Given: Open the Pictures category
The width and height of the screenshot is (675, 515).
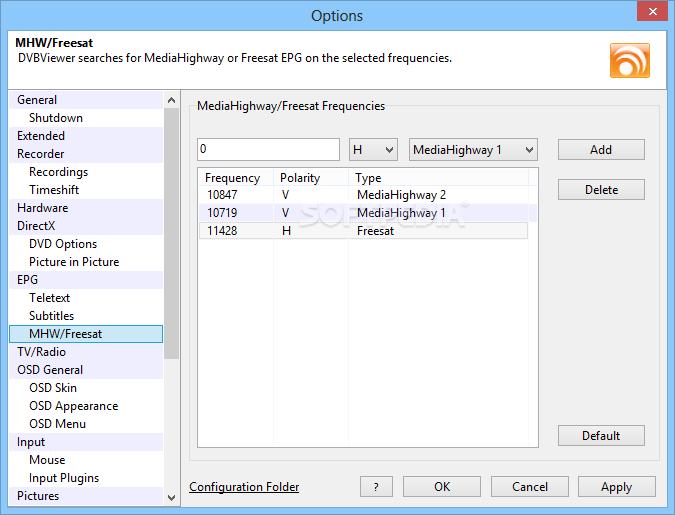Looking at the screenshot, I should click(86, 496).
